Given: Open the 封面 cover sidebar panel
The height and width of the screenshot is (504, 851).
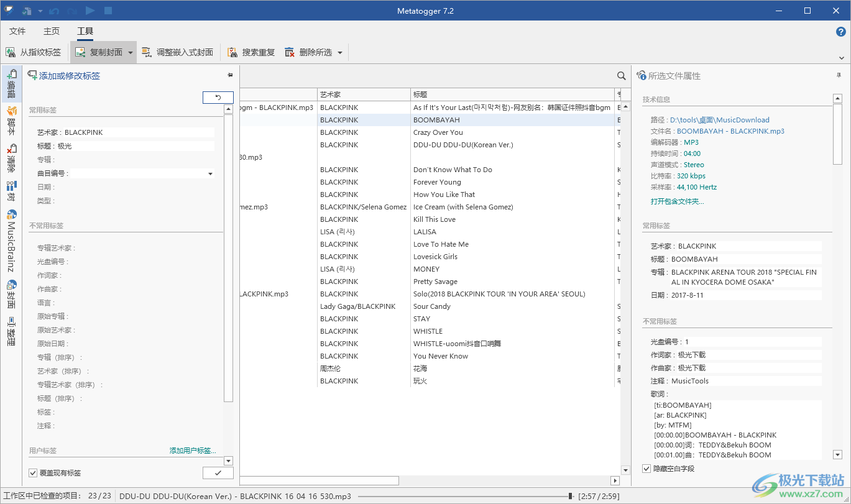Looking at the screenshot, I should [x=11, y=294].
